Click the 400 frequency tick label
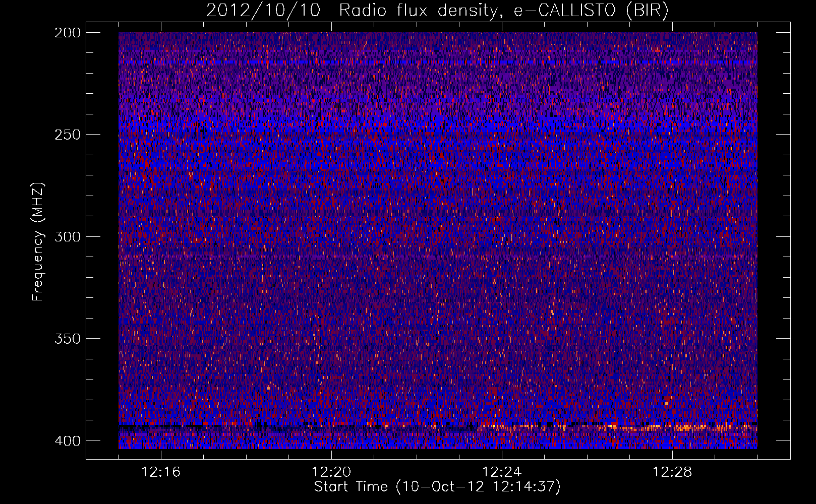816x504 pixels. click(67, 441)
